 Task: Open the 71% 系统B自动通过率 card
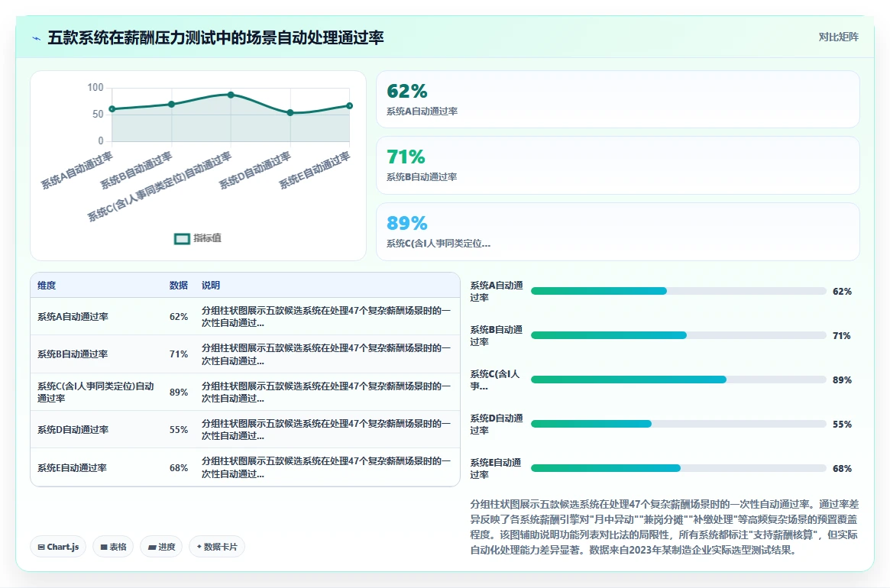click(617, 165)
